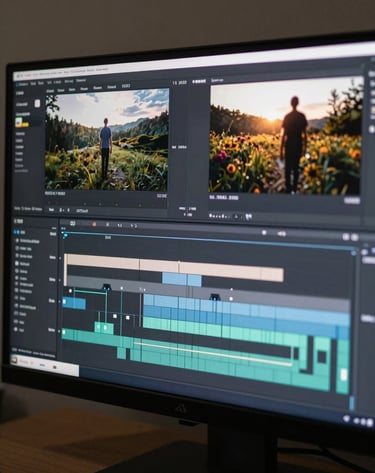Viewport: 375px width, 473px height.
Task: Click the playback controls below the right preview
Action: tap(231, 216)
